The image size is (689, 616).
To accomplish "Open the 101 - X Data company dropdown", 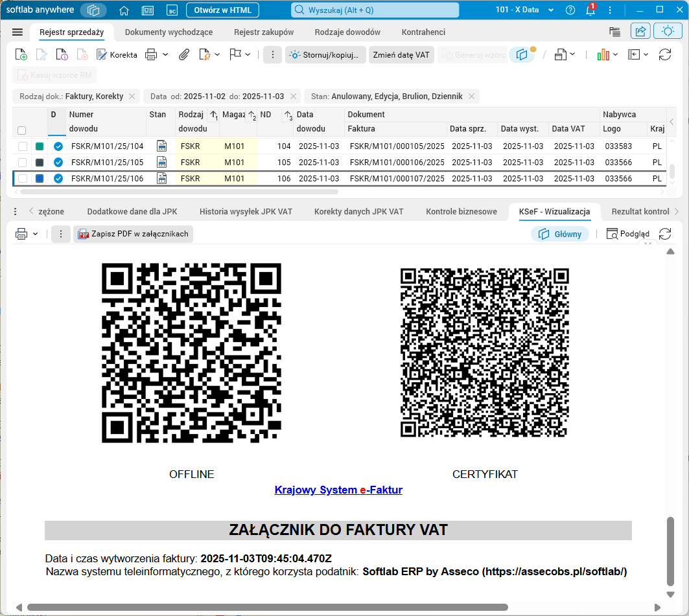I will point(524,10).
